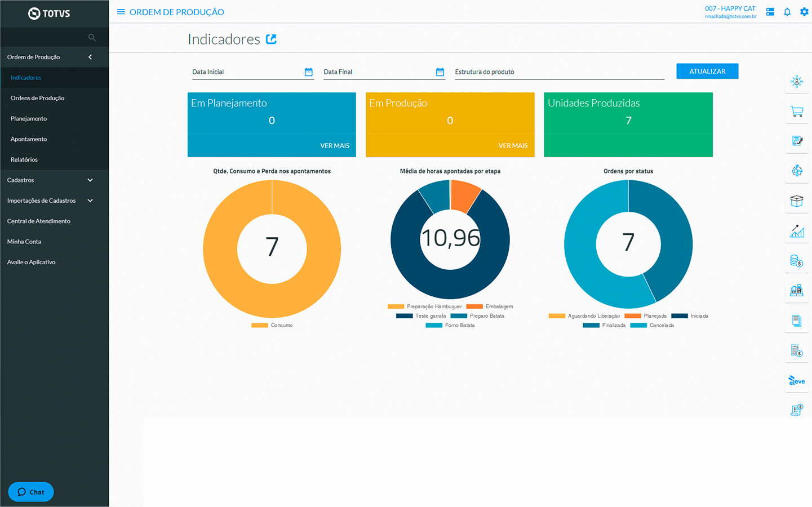Go to Ordens de Produção
The width and height of the screenshot is (812, 507).
click(x=37, y=98)
